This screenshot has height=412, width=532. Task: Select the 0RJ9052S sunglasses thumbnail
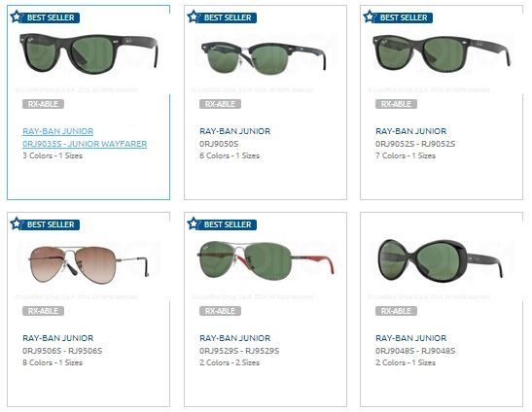(x=442, y=53)
